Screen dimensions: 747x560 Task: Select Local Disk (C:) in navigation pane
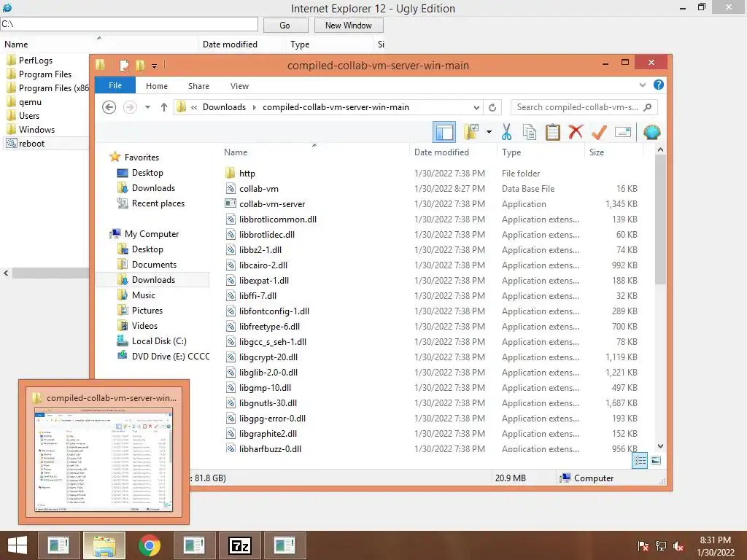click(159, 341)
